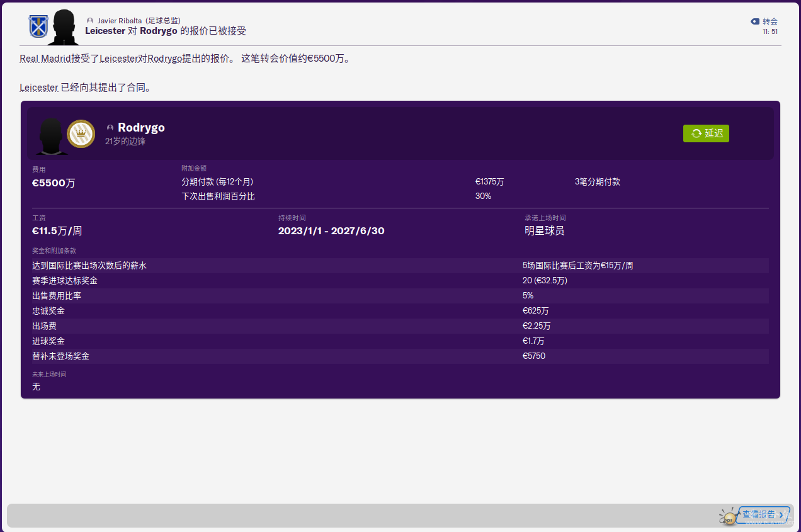Click the transfer tag icon beside 转会
The height and width of the screenshot is (532, 801).
(755, 21)
